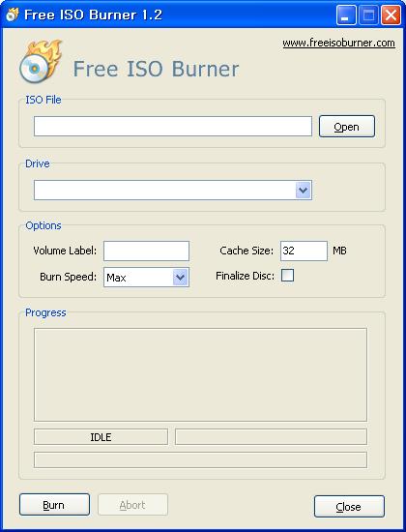Close window using red X button

[391, 15]
